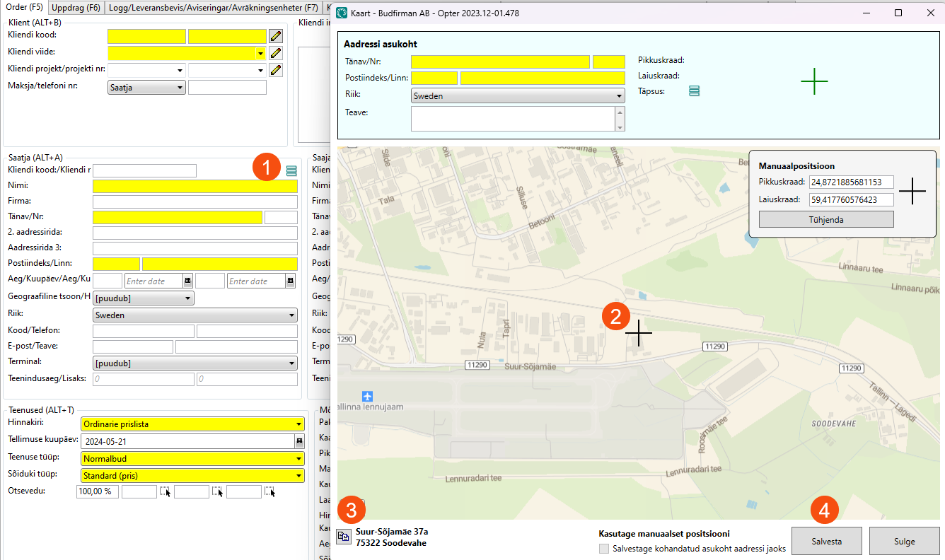The width and height of the screenshot is (945, 560).
Task: Click the Täpsus accuracy icon
Action: [x=694, y=91]
